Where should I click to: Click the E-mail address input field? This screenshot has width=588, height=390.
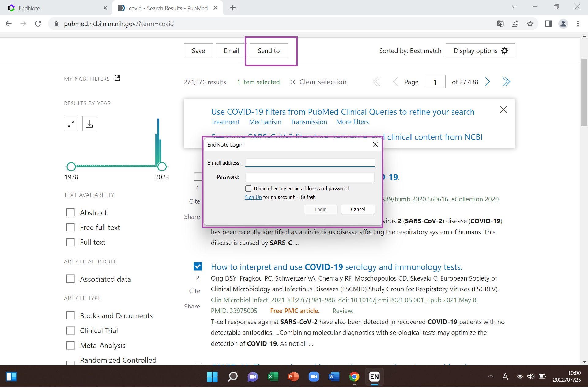click(x=310, y=162)
